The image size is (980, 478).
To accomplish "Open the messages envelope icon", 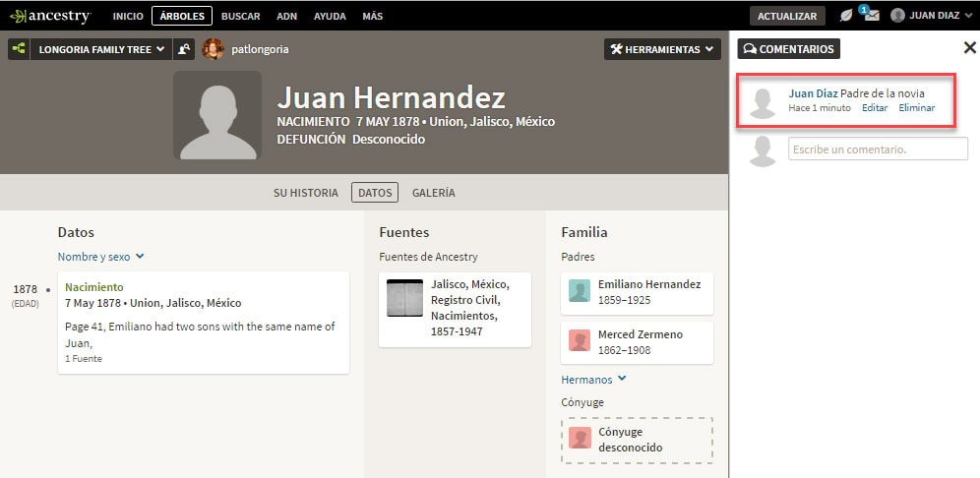I will pyautogui.click(x=872, y=16).
